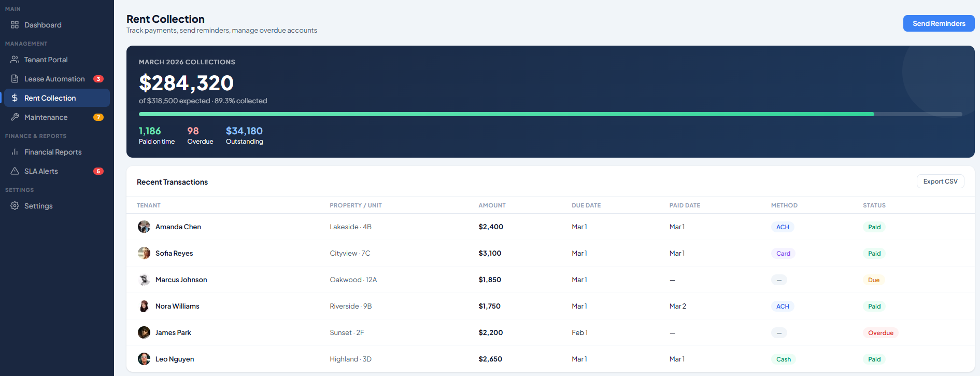Click the Highland · 3D unit cell
980x376 pixels.
click(x=350, y=359)
